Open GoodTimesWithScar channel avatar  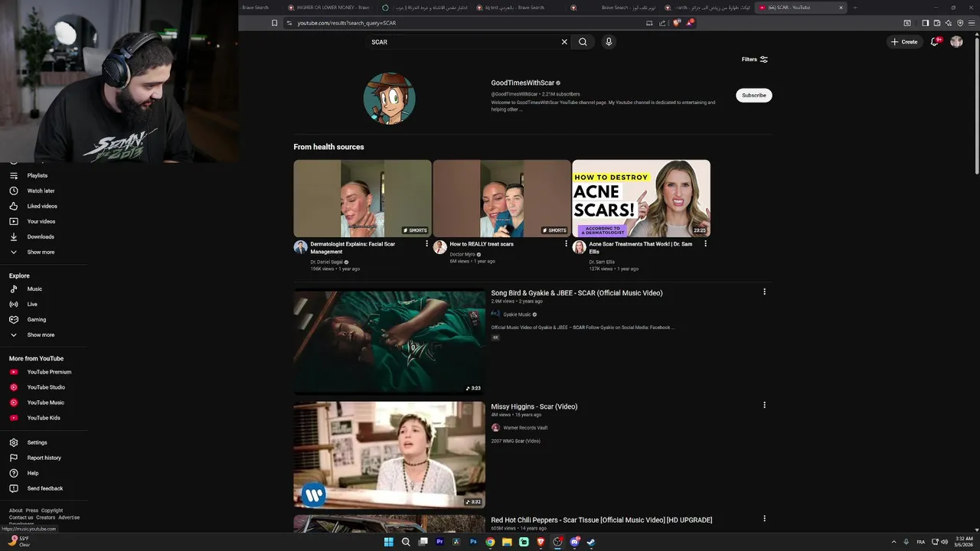pos(389,99)
